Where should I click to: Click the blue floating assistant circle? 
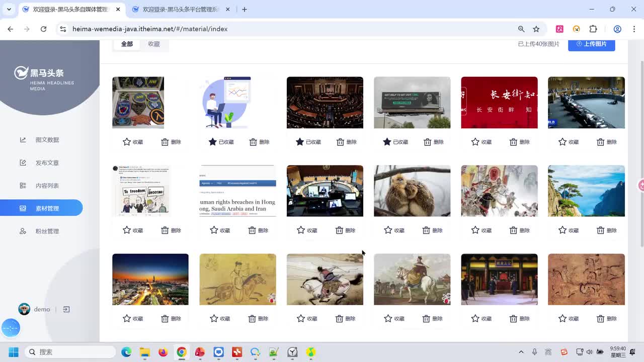(11, 328)
